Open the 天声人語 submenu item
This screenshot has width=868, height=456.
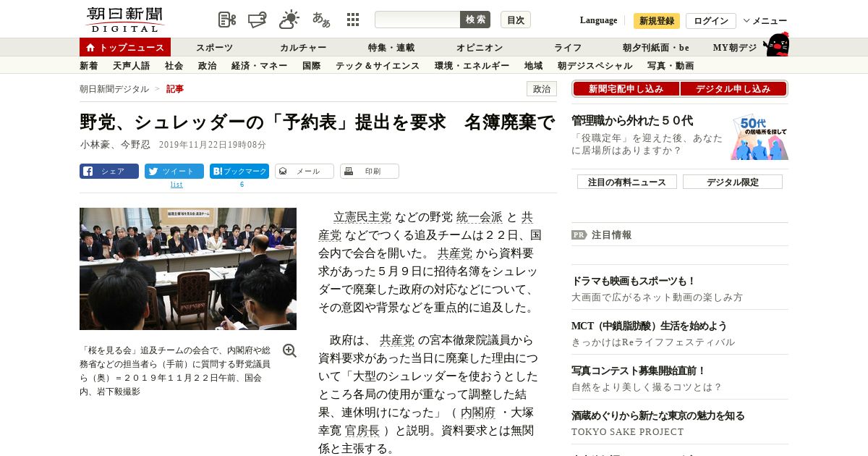pyautogui.click(x=131, y=66)
